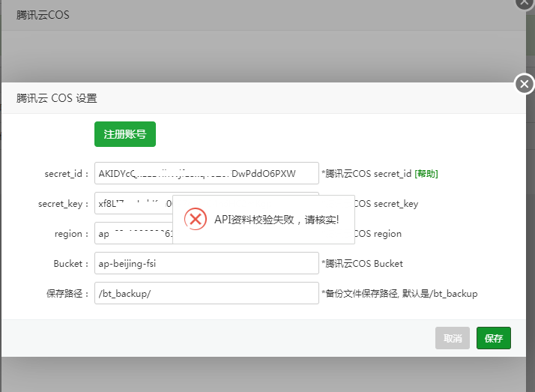Click the green 注册账号 button
The width and height of the screenshot is (535, 392).
125,134
